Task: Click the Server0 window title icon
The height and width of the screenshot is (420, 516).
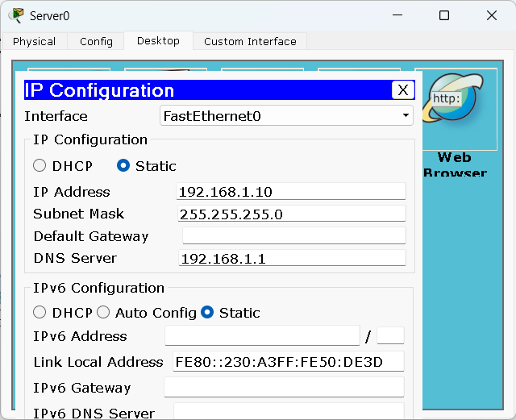Action: point(16,15)
